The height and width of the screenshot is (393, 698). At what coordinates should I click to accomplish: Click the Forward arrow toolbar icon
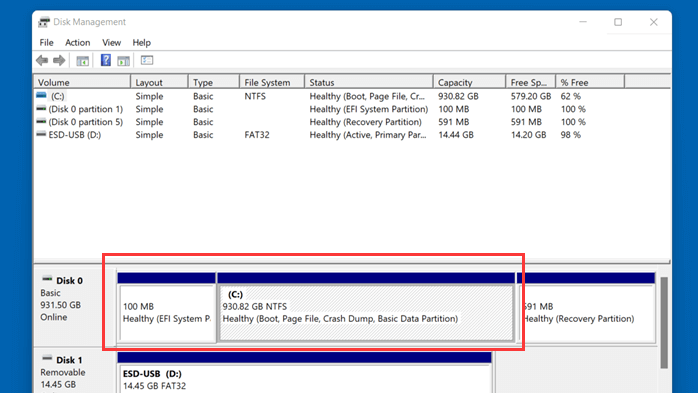(59, 61)
